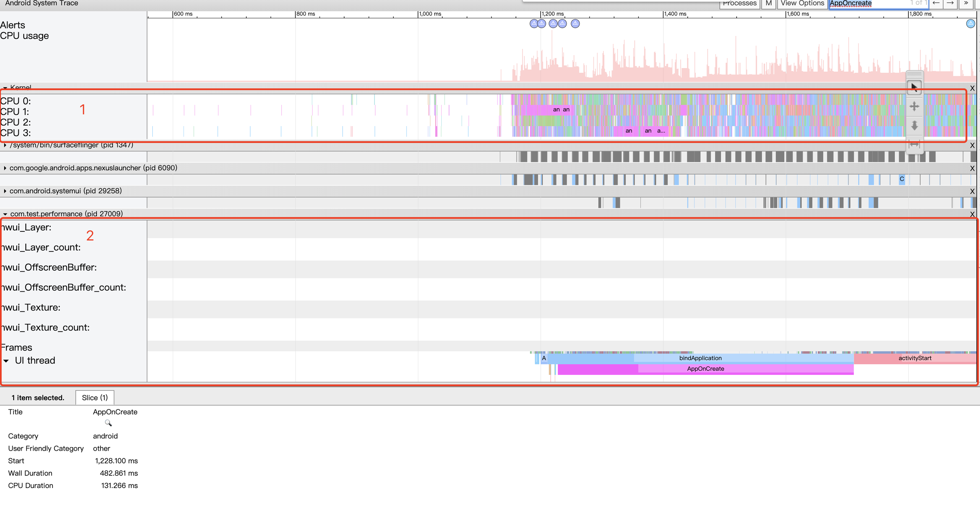The height and width of the screenshot is (511, 980).
Task: Close the com.android.systemui process track
Action: tap(972, 191)
